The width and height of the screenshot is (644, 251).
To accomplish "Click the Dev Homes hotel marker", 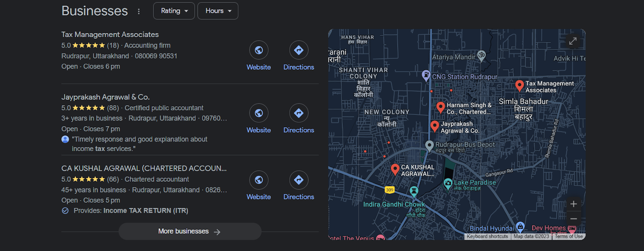I will (x=572, y=228).
